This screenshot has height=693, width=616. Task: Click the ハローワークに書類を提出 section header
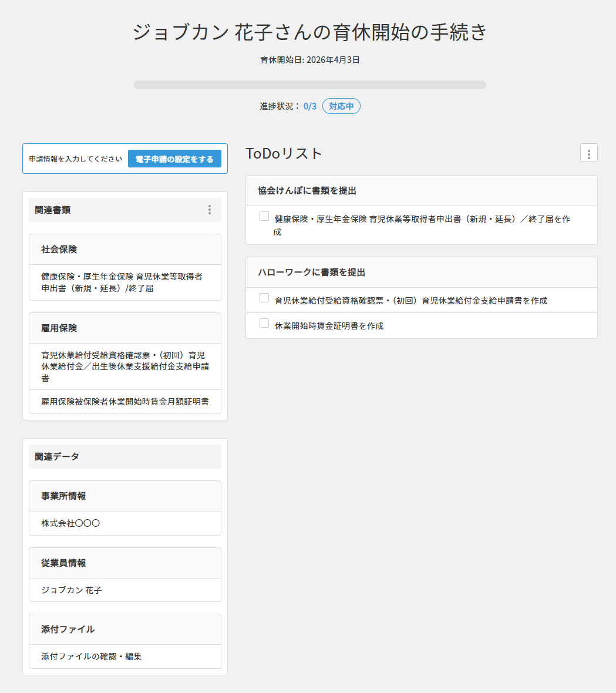[422, 273]
